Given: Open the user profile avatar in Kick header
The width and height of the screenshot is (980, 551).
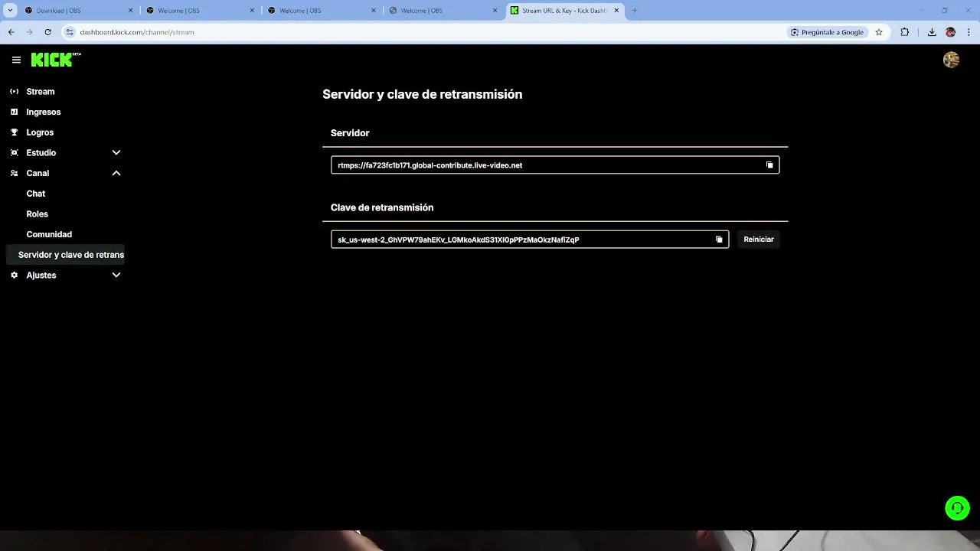Looking at the screenshot, I should 951,60.
